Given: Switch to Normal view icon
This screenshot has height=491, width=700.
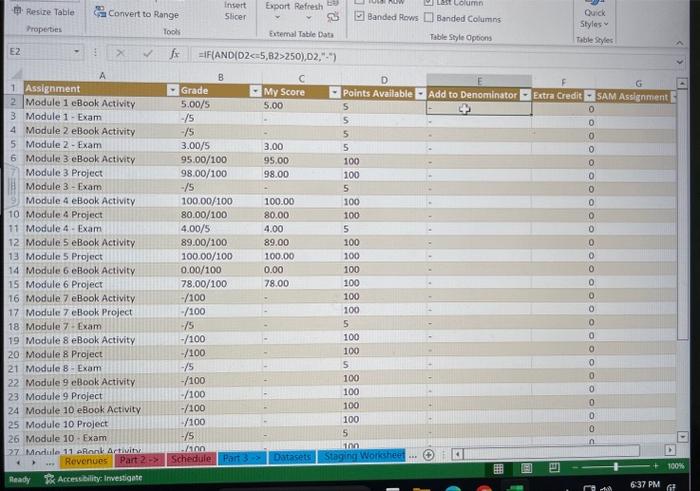Looking at the screenshot, I should tap(498, 469).
